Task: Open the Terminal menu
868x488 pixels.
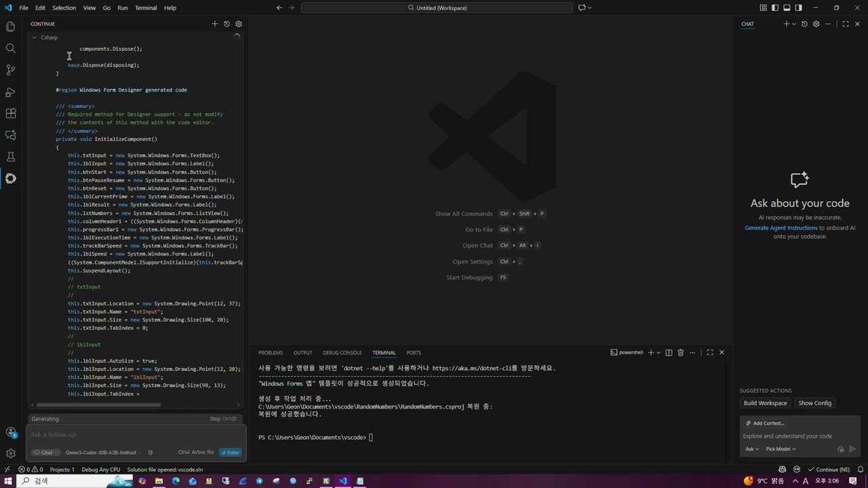Action: pos(146,7)
